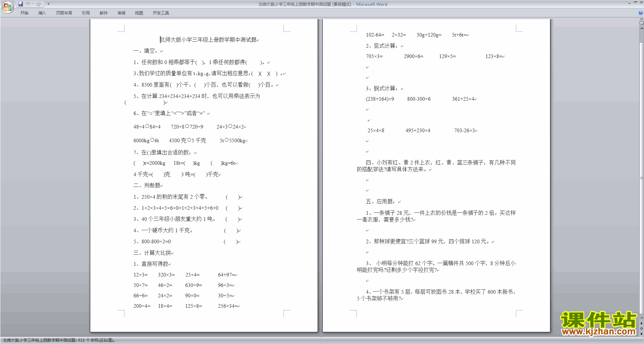Click the scrollbar up arrow
This screenshot has height=344, width=644.
tap(642, 28)
